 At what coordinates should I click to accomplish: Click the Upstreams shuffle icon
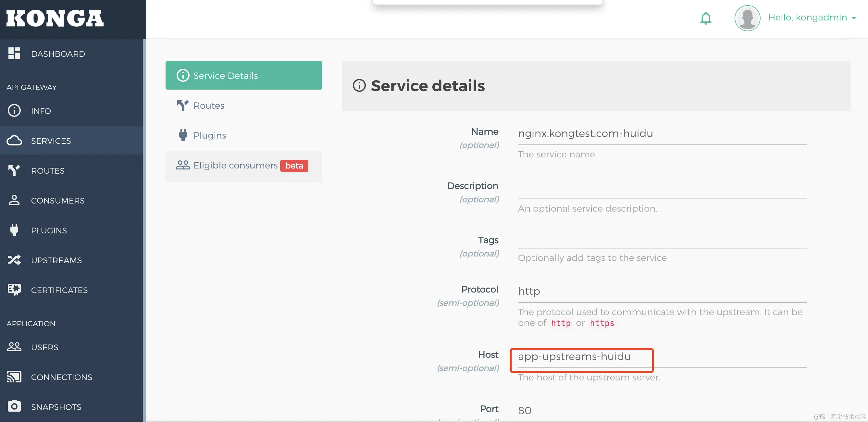(x=14, y=260)
